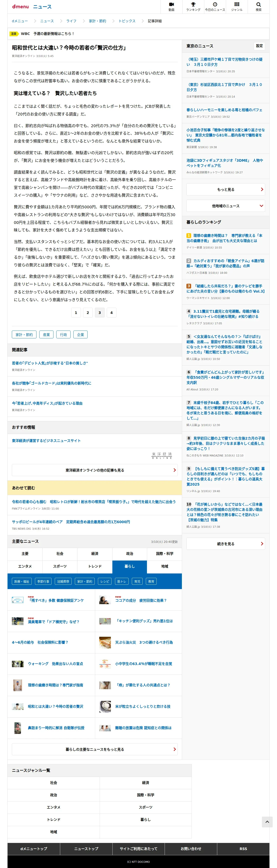This screenshot has width=277, height=868.
Task: Click RSS footer link
Action: click(243, 849)
